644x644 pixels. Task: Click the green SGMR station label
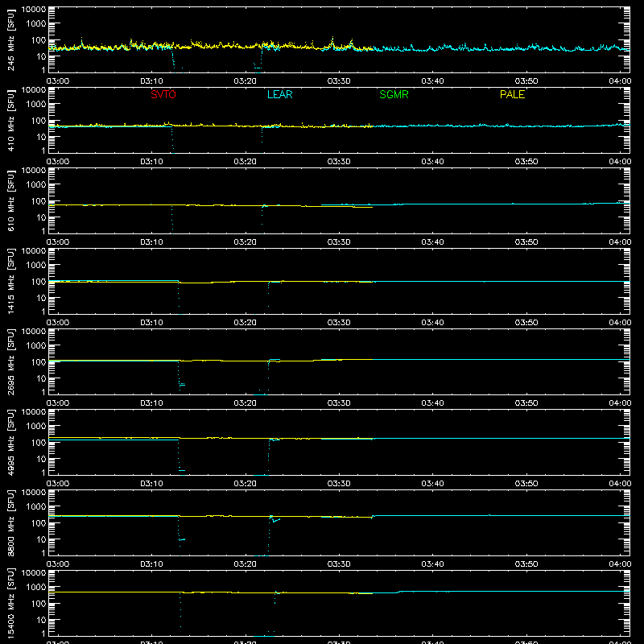(x=394, y=94)
